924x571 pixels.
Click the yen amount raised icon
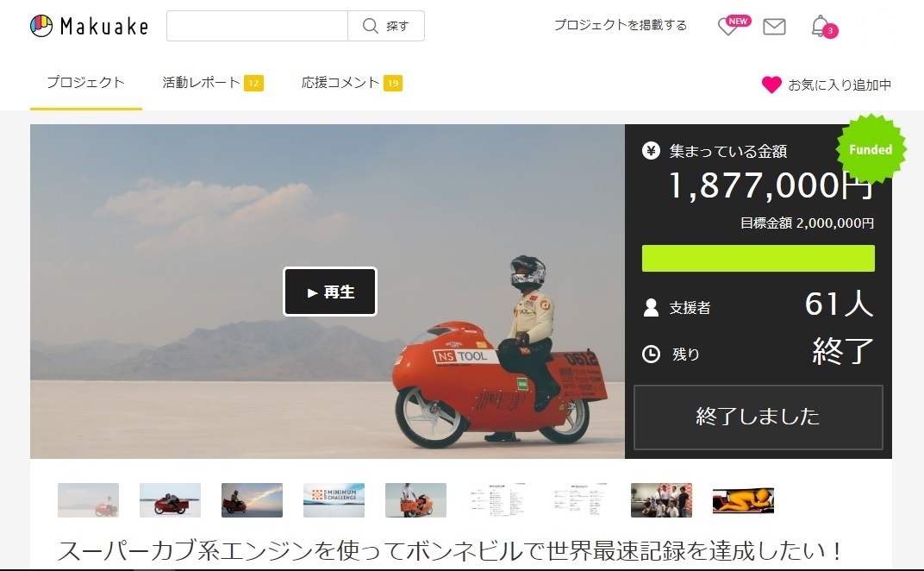[x=652, y=151]
